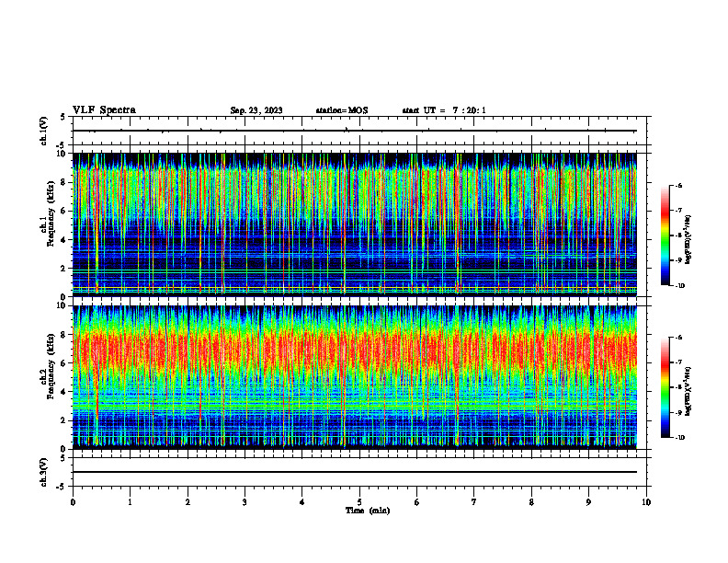This screenshot has height=563, width=728.
Task: Click inside the ch.2 spectrogram red band
Action: point(355,350)
